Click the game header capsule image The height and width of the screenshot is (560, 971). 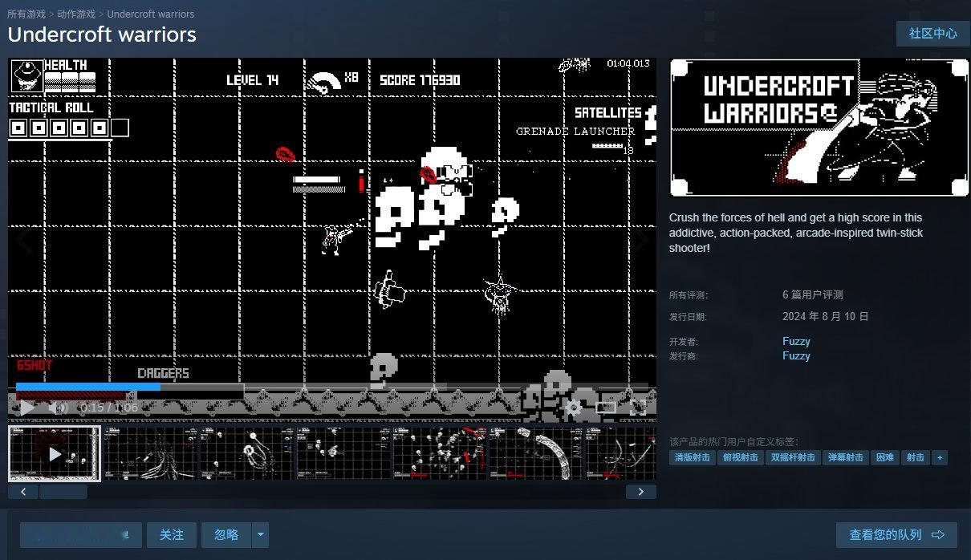(x=819, y=128)
